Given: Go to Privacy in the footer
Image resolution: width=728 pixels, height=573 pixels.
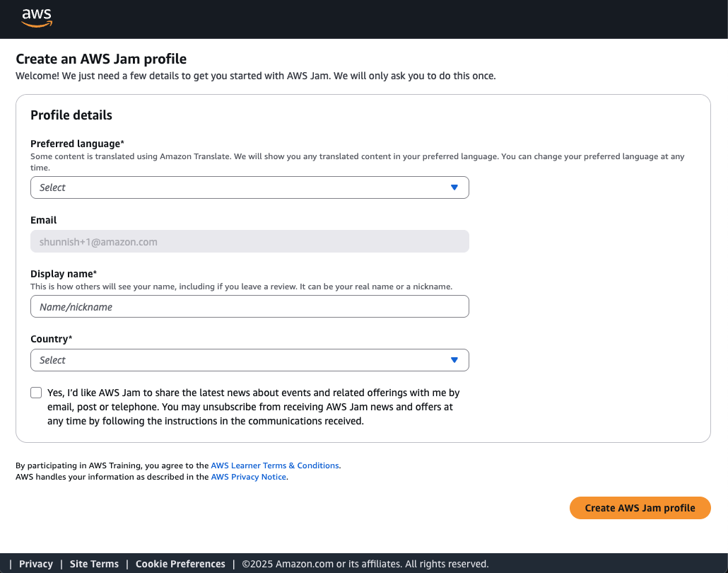Looking at the screenshot, I should (36, 564).
